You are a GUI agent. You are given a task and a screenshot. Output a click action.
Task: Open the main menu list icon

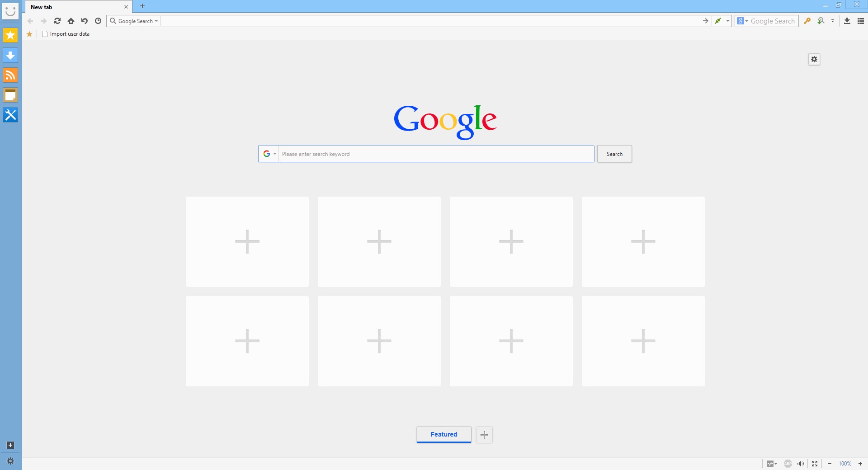[x=861, y=21]
